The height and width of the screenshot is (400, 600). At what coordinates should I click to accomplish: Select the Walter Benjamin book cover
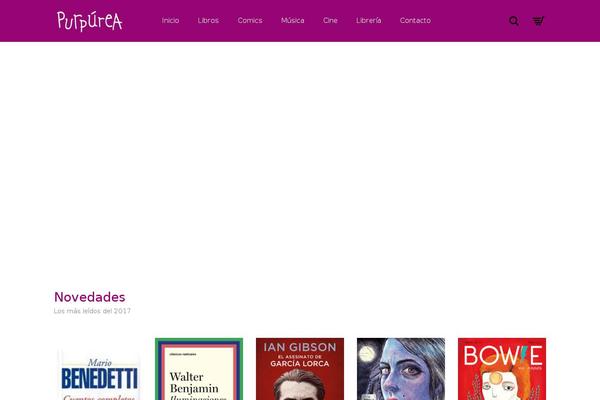coord(199,369)
